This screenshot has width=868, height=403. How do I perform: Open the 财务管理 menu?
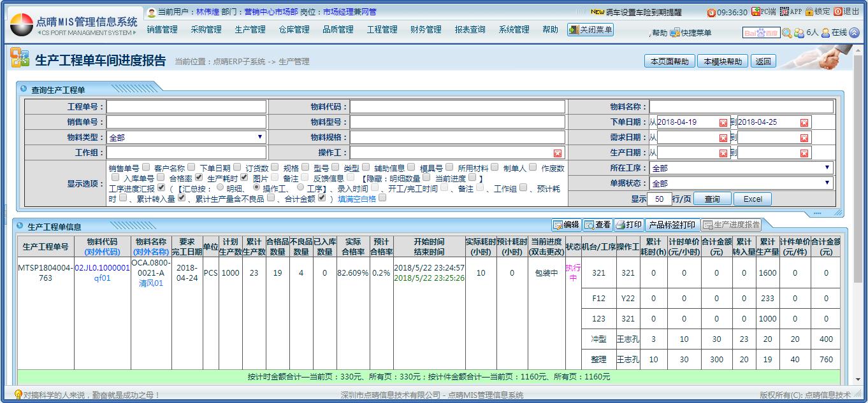pos(426,30)
